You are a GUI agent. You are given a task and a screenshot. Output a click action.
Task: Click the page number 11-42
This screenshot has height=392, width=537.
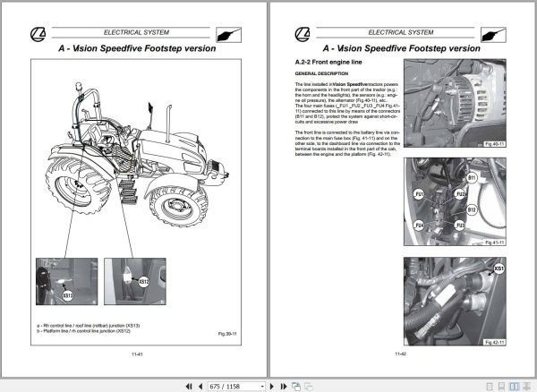point(400,354)
